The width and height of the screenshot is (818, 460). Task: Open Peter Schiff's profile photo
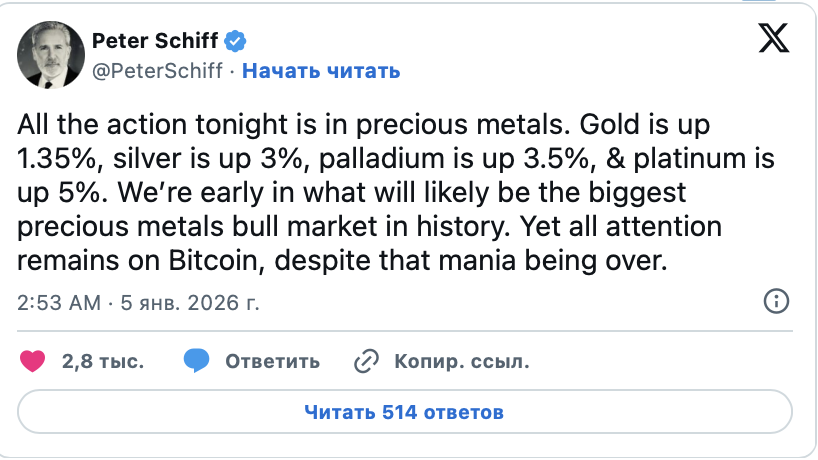(x=48, y=56)
